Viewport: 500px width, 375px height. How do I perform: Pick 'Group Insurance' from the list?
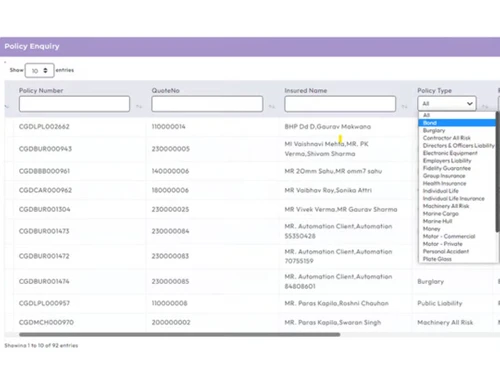(457, 176)
